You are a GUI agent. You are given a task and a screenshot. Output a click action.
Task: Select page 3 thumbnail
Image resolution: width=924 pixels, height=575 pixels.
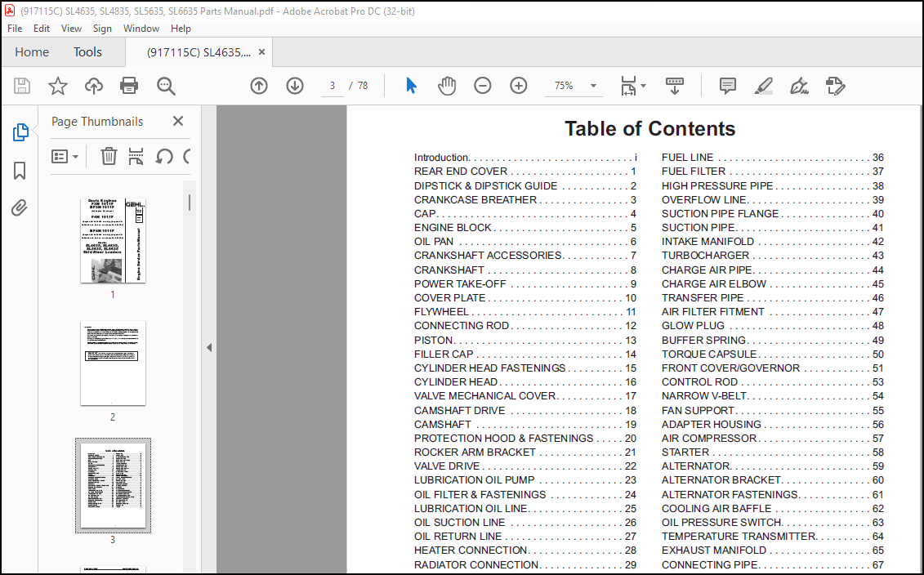[x=113, y=485]
